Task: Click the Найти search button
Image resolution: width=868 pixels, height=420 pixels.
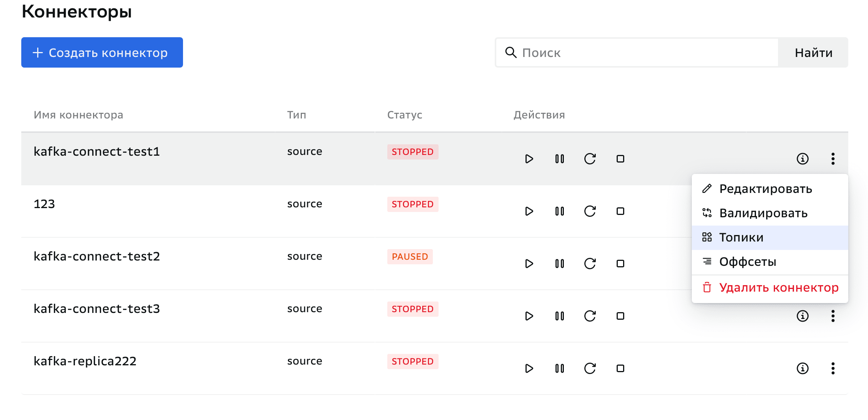Action: coord(813,52)
